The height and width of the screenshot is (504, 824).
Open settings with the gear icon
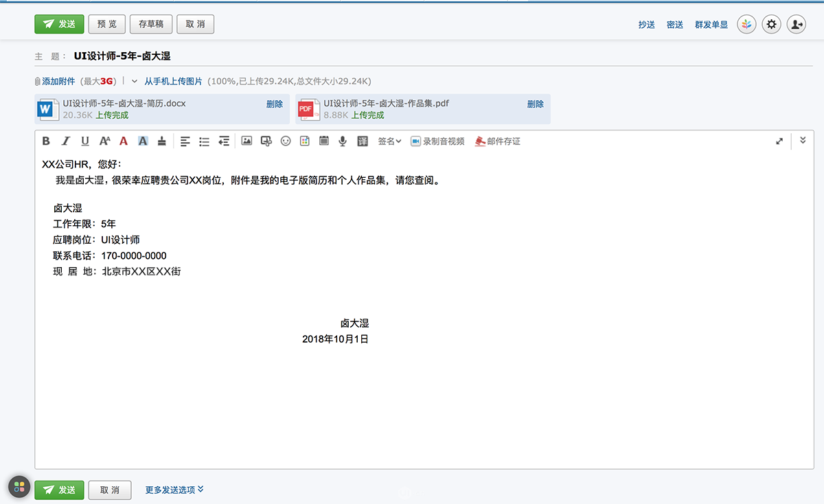[770, 24]
